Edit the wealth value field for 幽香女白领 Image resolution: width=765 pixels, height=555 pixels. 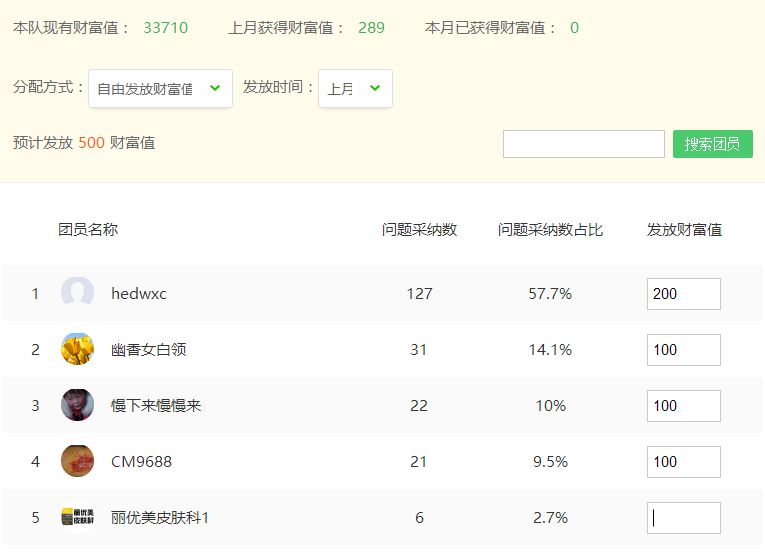pos(684,350)
